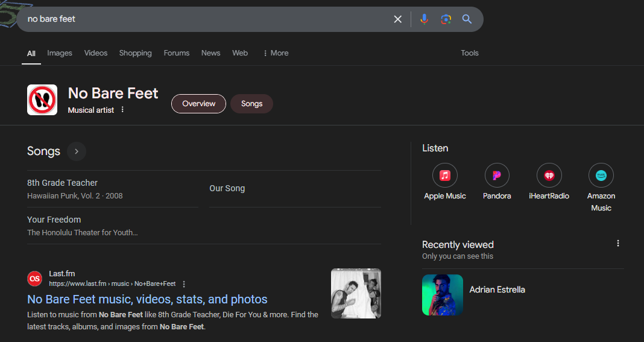Open the Forums tab

[177, 53]
